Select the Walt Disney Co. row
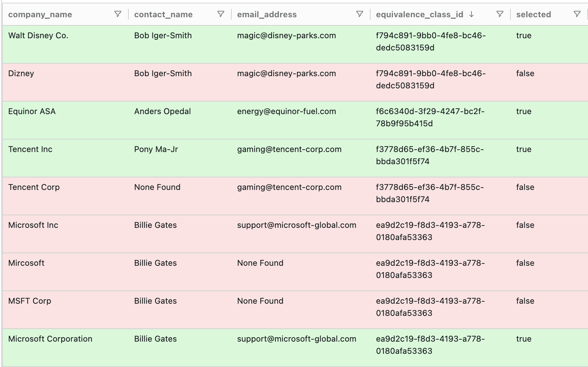Screen dimensions: 588x367 tap(38, 35)
